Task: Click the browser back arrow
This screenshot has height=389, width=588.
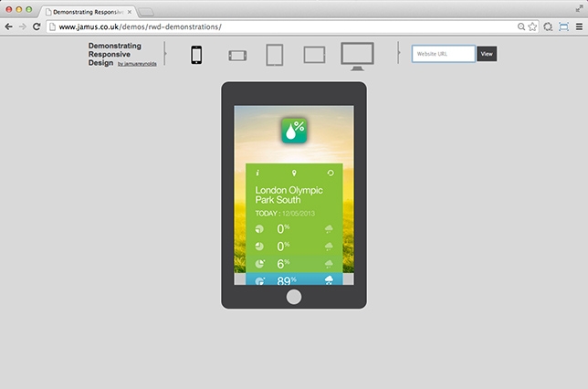Action: tap(8, 26)
